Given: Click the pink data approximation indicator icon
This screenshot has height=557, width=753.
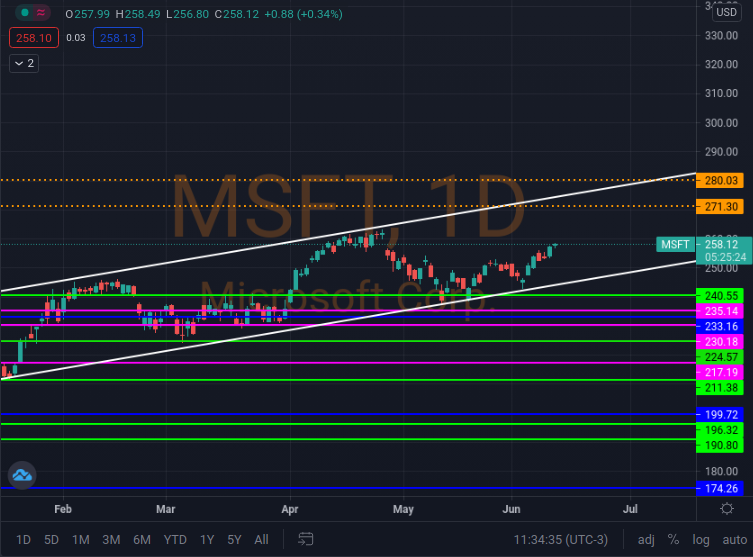Looking at the screenshot, I should (40, 14).
